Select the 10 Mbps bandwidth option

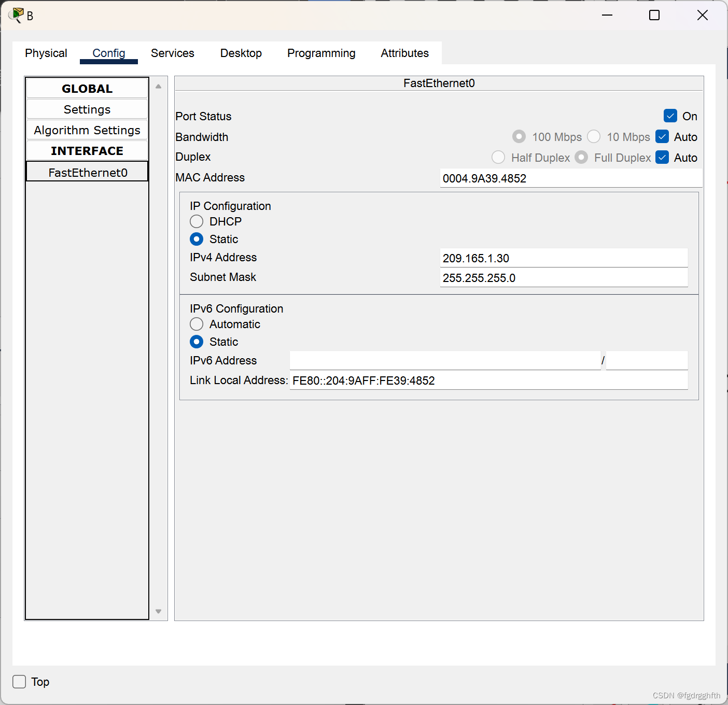(594, 137)
